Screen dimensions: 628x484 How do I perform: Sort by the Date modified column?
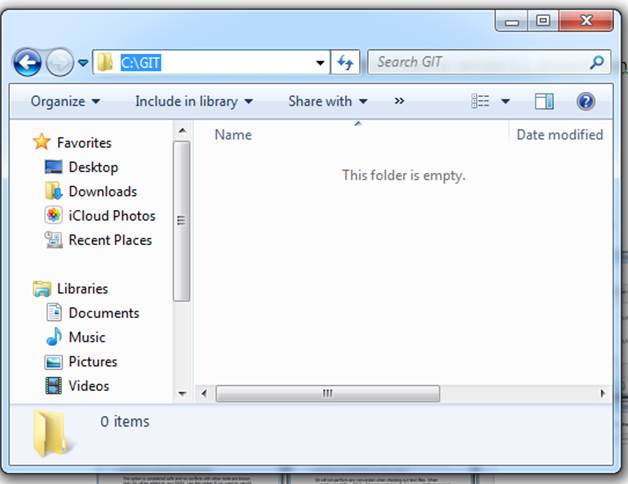[x=559, y=134]
